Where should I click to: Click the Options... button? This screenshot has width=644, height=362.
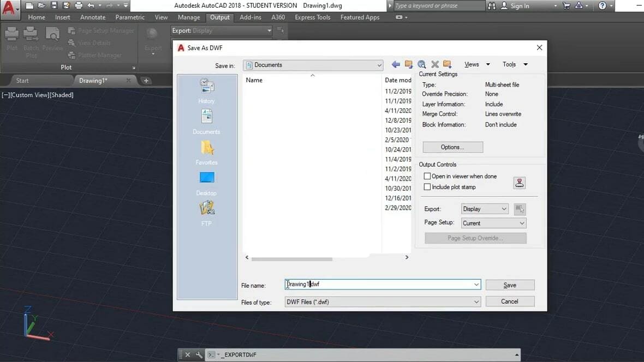pyautogui.click(x=452, y=147)
